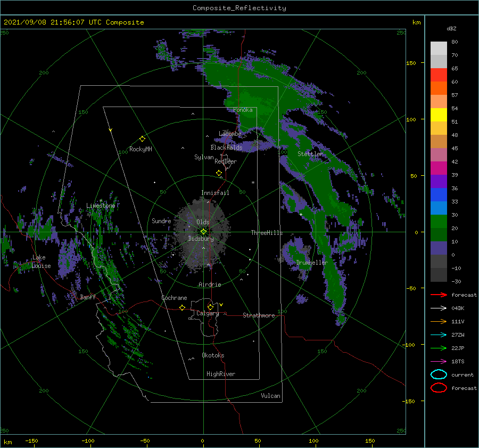Viewport: 479px width, 448px height.
Task: Click the Banff label
Action: click(x=88, y=297)
